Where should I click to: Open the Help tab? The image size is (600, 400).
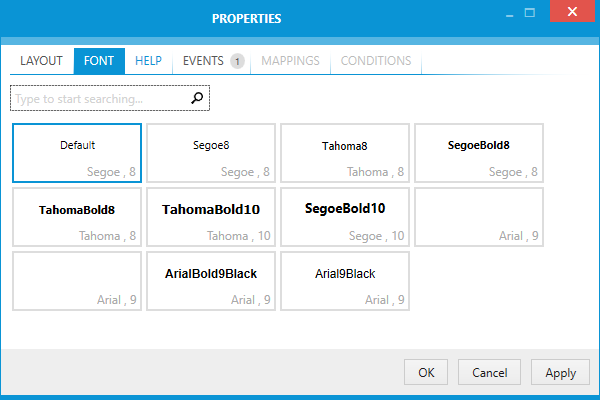click(149, 61)
